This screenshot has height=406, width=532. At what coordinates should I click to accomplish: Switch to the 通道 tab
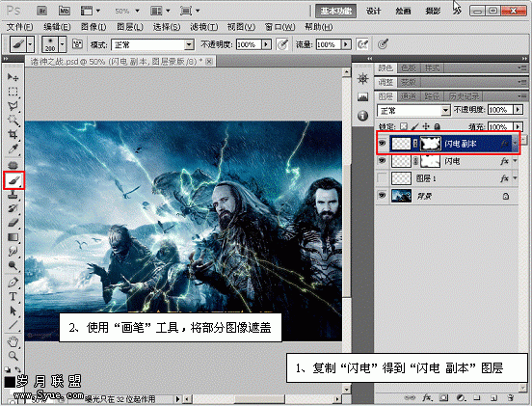click(409, 96)
